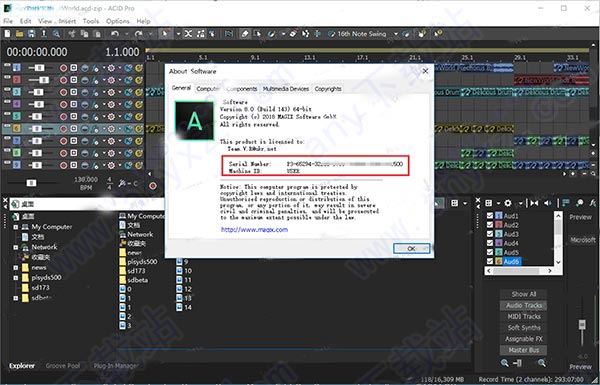This screenshot has width=600, height=385.
Task: Click the red Record button below the track list
Action: [153, 186]
